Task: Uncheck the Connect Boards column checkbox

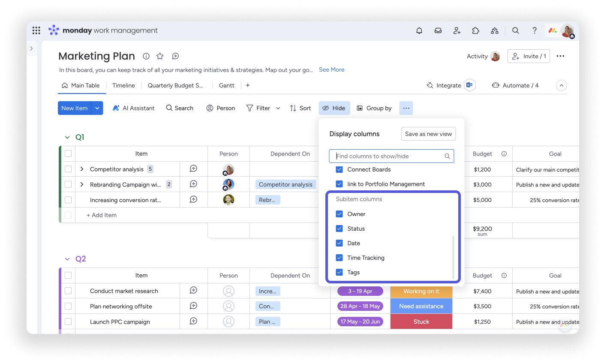Action: [339, 169]
